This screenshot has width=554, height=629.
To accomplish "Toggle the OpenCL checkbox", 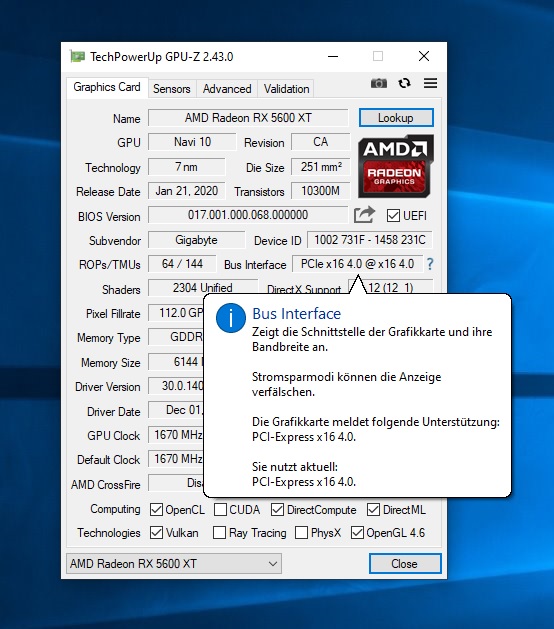I will (156, 510).
